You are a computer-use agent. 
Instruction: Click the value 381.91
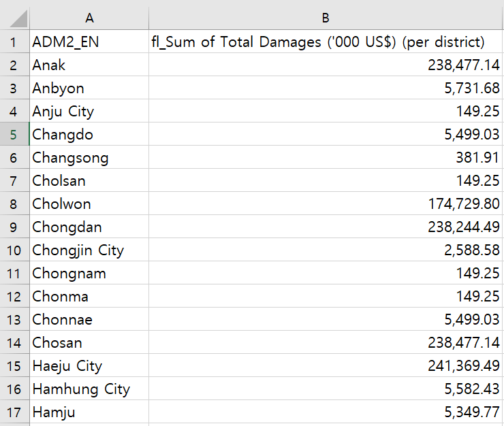326,157
